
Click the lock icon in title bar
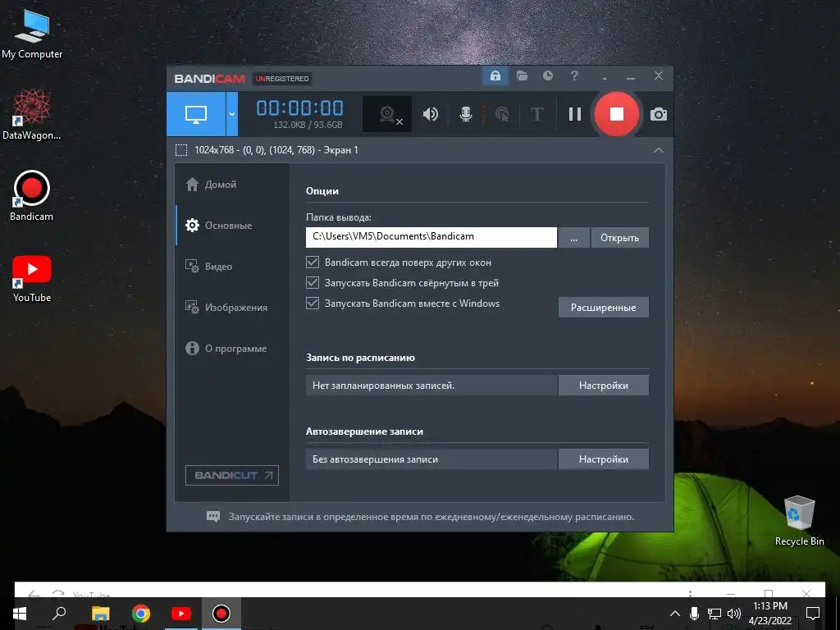coord(495,76)
